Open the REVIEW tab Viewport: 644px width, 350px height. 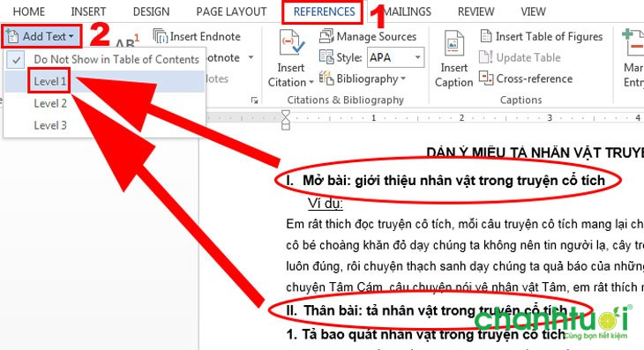476,11
